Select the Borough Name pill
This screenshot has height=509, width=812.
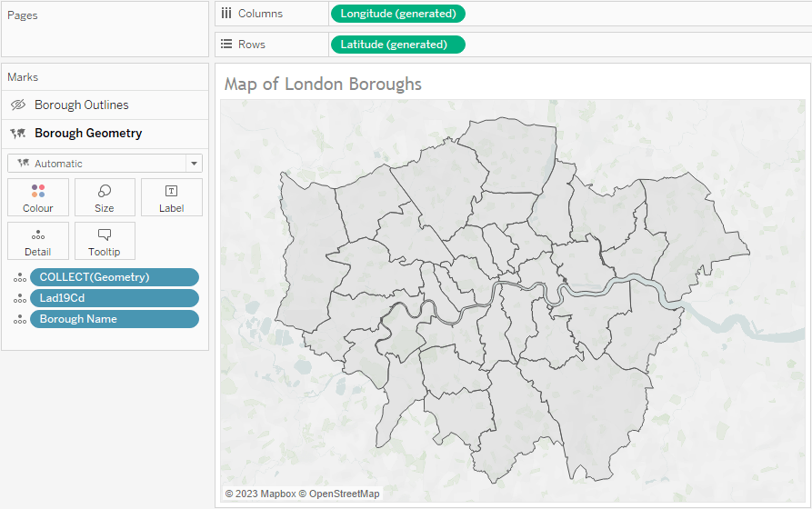(114, 319)
